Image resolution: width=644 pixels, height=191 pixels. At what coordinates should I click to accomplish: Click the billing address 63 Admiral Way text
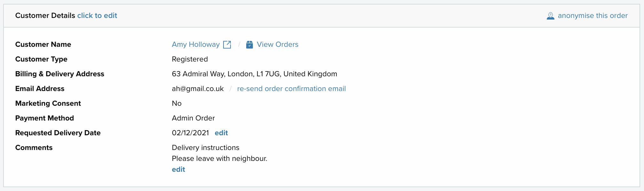[255, 74]
